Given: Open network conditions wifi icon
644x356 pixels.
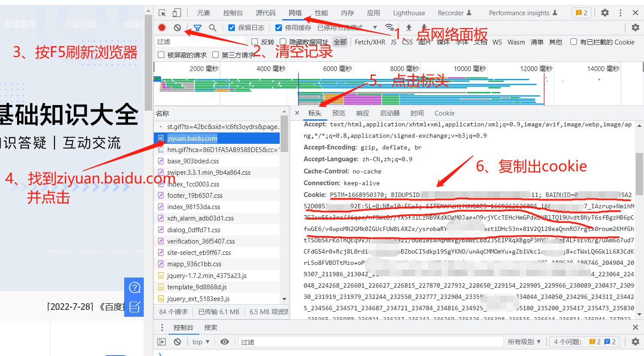Looking at the screenshot, I should 390,27.
